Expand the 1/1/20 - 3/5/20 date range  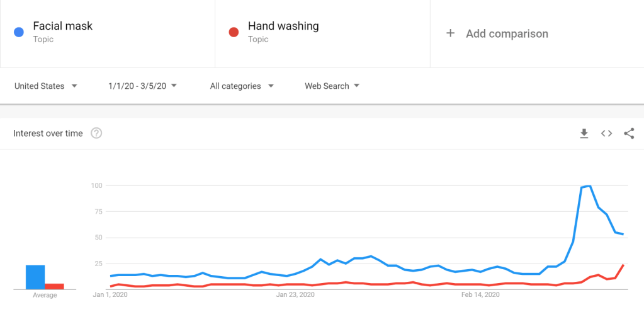point(142,86)
